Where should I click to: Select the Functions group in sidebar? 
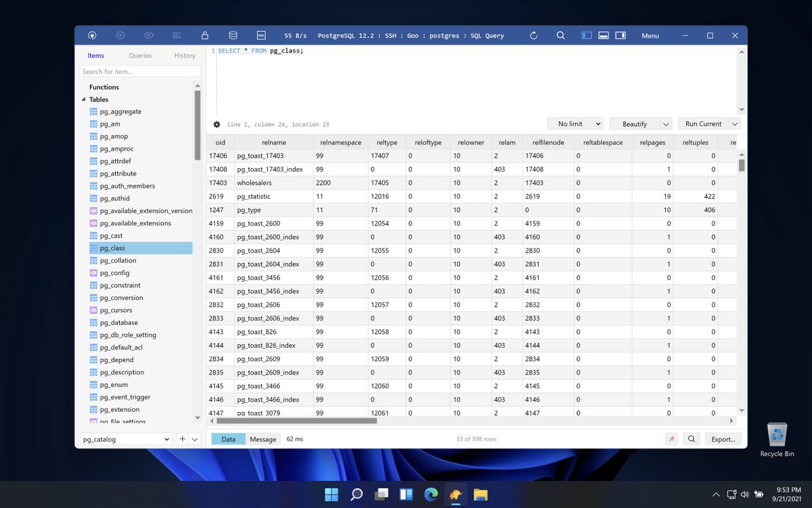[x=104, y=87]
